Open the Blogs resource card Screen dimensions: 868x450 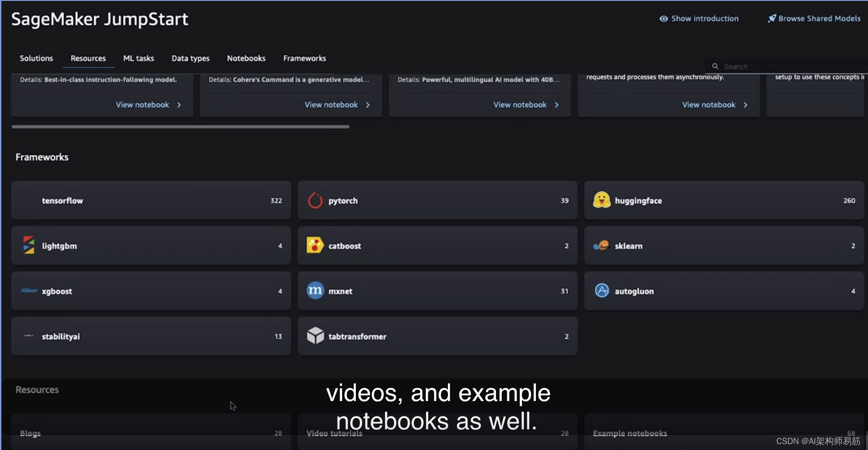tap(151, 432)
